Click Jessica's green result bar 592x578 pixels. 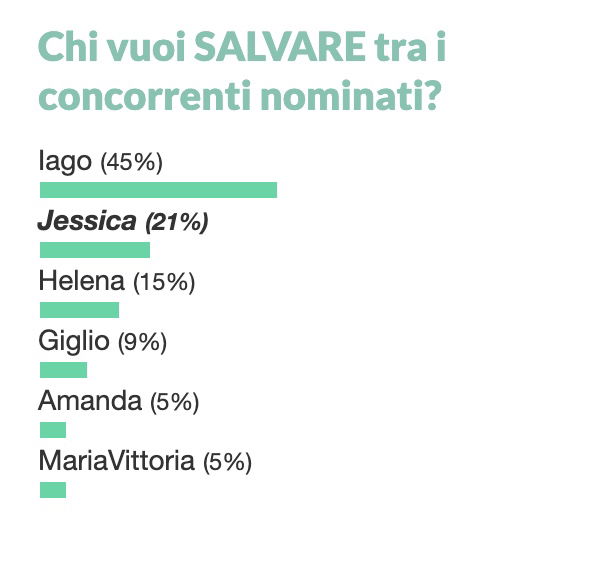95,250
